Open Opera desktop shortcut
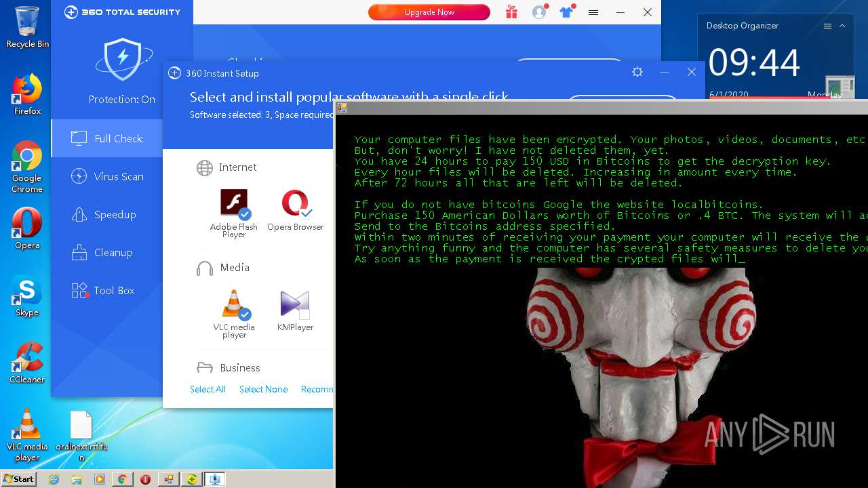This screenshot has width=868, height=488. coord(27,228)
